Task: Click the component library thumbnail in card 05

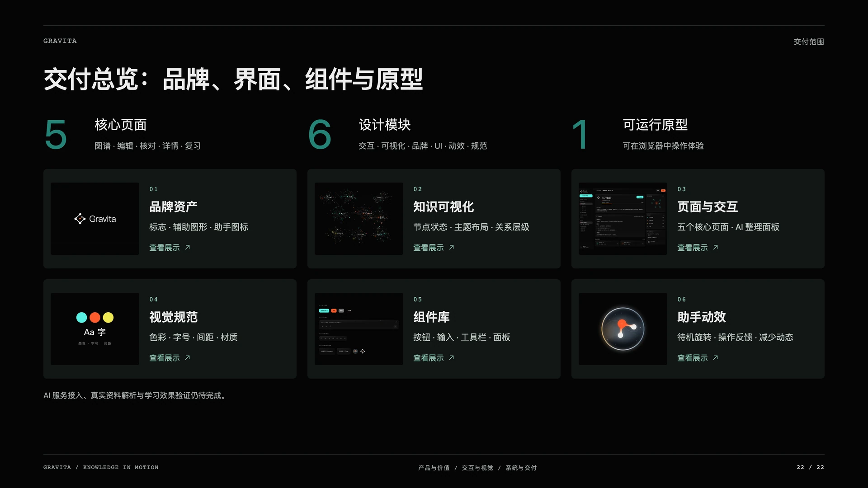Action: click(359, 329)
